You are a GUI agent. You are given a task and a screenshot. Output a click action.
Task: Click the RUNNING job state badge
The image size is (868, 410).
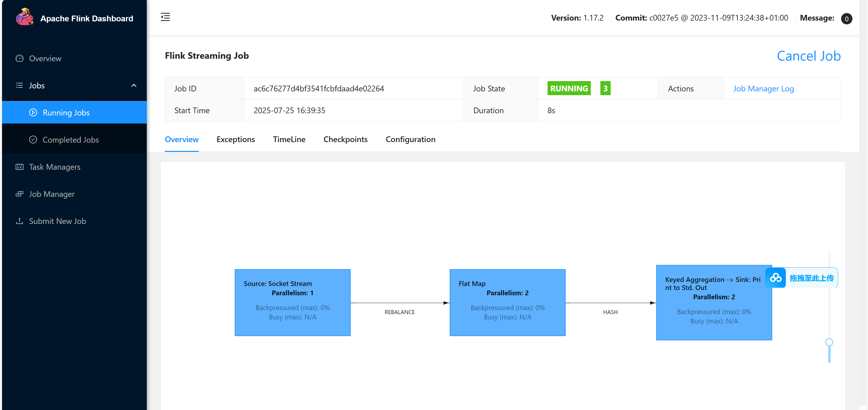(569, 89)
